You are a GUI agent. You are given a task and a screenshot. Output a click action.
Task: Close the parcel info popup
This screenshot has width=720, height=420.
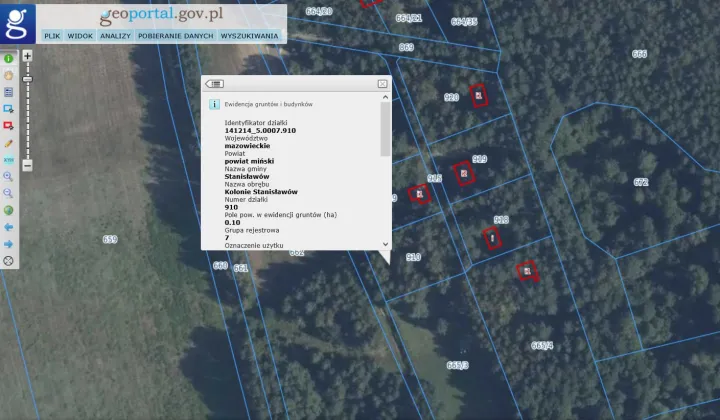(x=382, y=84)
